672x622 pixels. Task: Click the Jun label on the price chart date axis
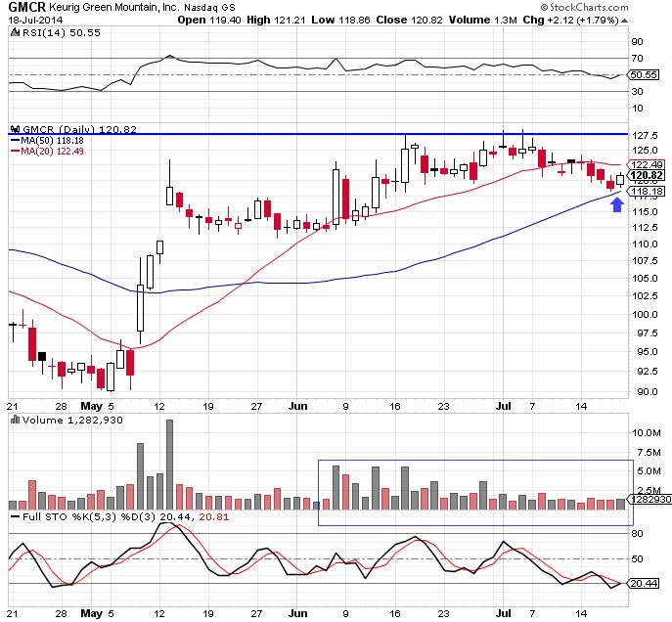(x=297, y=406)
